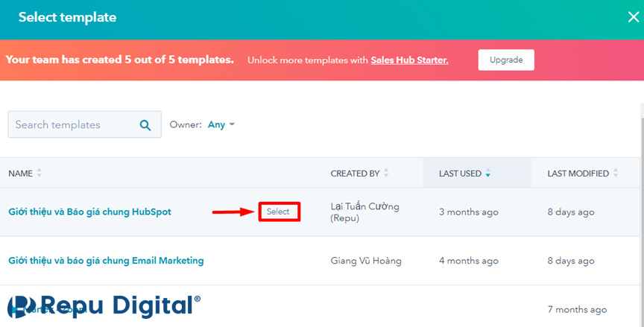Screen dimensions: 644x327
Task: Click last modified date of HubSpot template
Action: [570, 212]
